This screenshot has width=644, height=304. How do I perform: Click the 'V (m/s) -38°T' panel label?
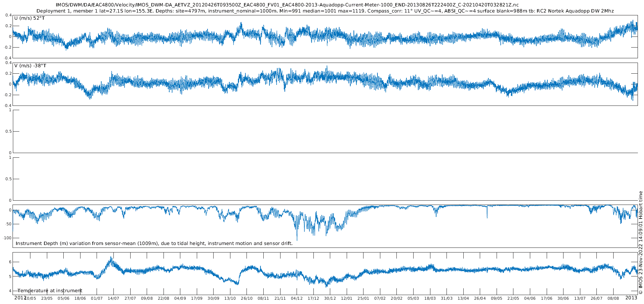coord(30,66)
